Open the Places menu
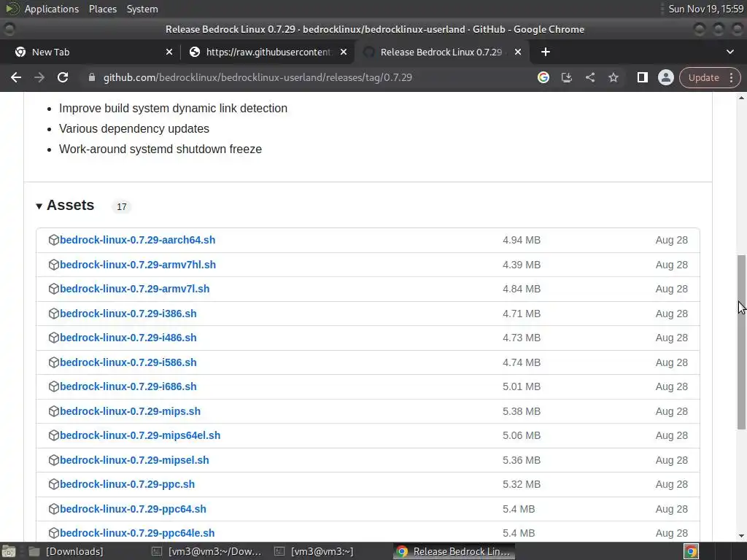Image resolution: width=747 pixels, height=560 pixels. 102,9
